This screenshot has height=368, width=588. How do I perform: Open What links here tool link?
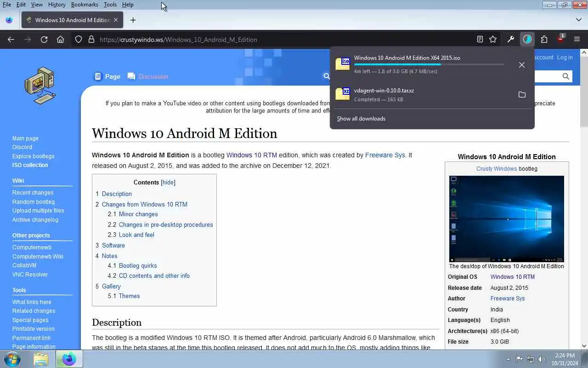coord(32,302)
